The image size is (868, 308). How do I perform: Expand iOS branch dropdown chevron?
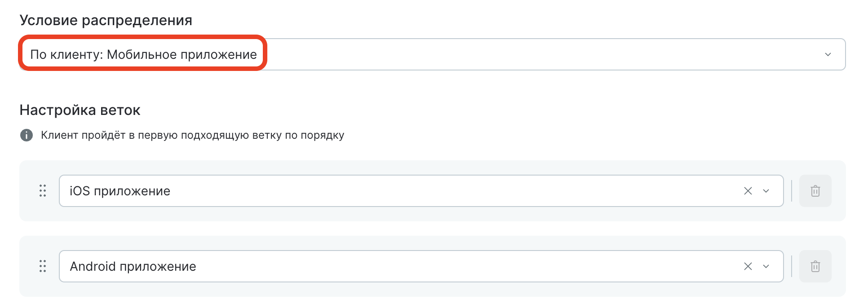[766, 191]
